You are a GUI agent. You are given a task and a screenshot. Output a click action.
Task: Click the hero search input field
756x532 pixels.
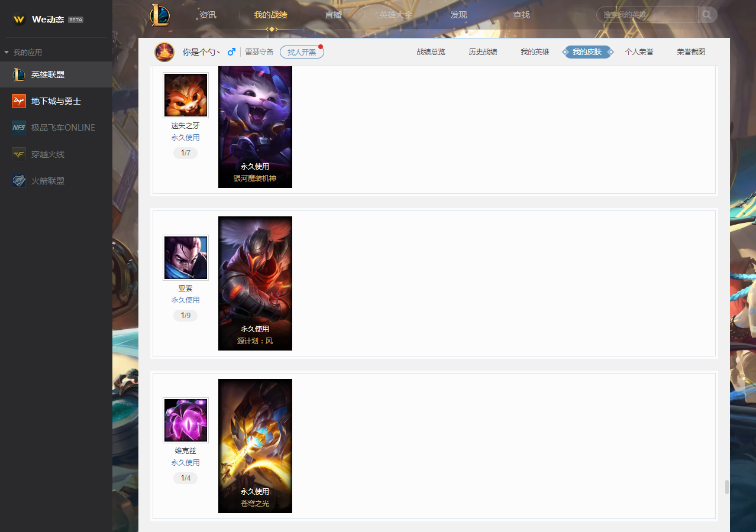click(x=648, y=15)
